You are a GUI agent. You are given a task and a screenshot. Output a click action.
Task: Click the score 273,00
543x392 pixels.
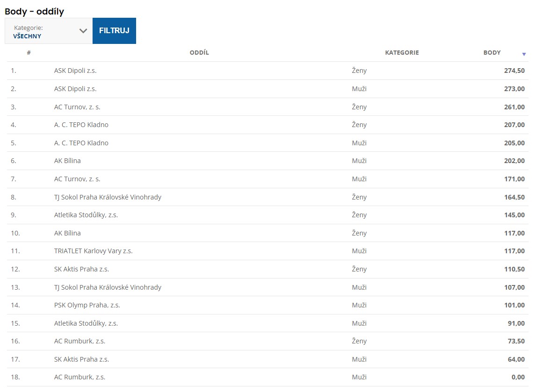pos(514,89)
